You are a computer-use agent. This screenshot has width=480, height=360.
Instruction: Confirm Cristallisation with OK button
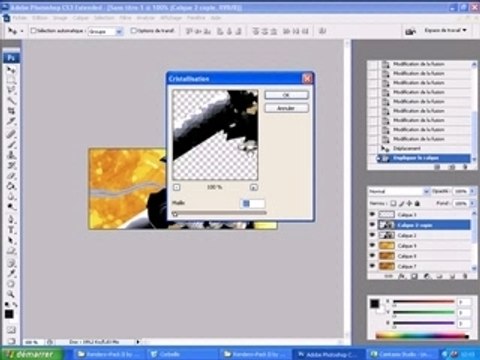tap(286, 95)
